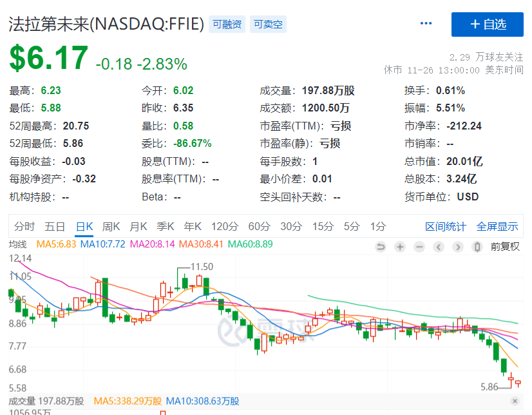The height and width of the screenshot is (415, 532).
Task: Pan the chart left with the left arrow icon
Action: tap(439, 246)
